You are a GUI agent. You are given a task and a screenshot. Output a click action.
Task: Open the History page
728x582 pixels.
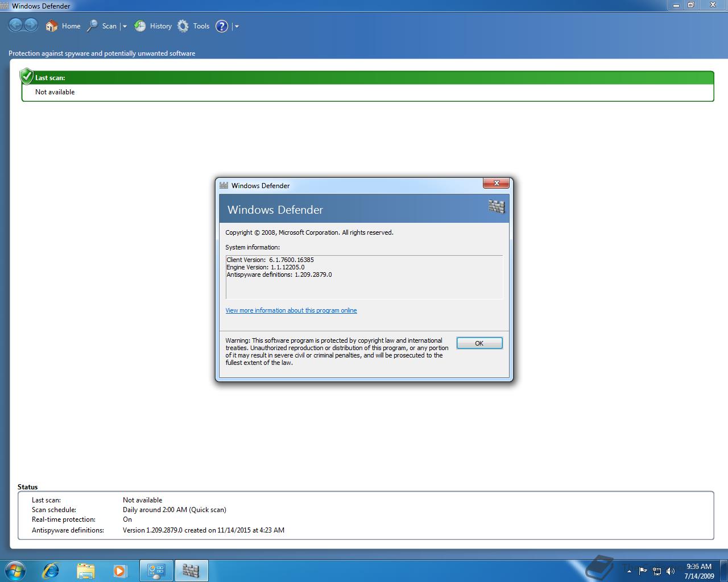pos(153,26)
